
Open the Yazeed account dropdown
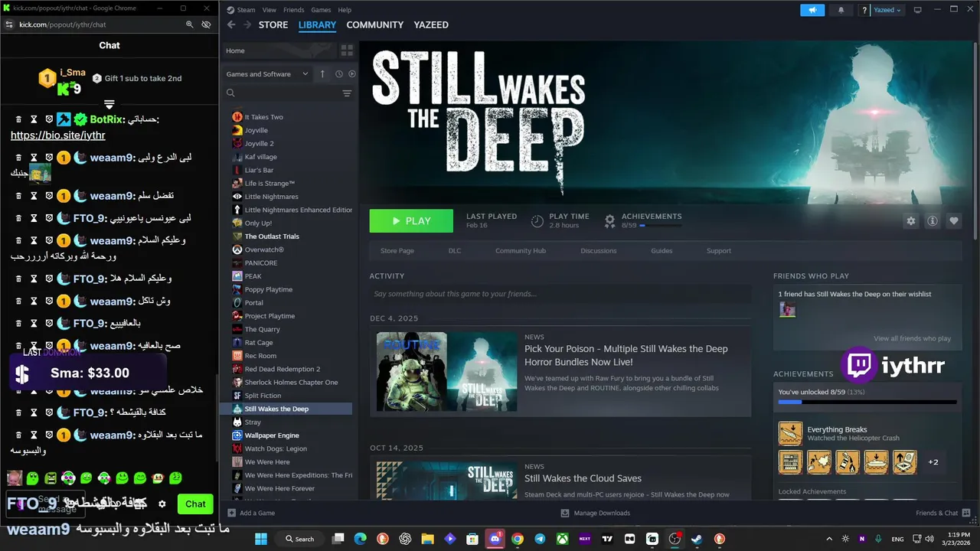click(888, 10)
